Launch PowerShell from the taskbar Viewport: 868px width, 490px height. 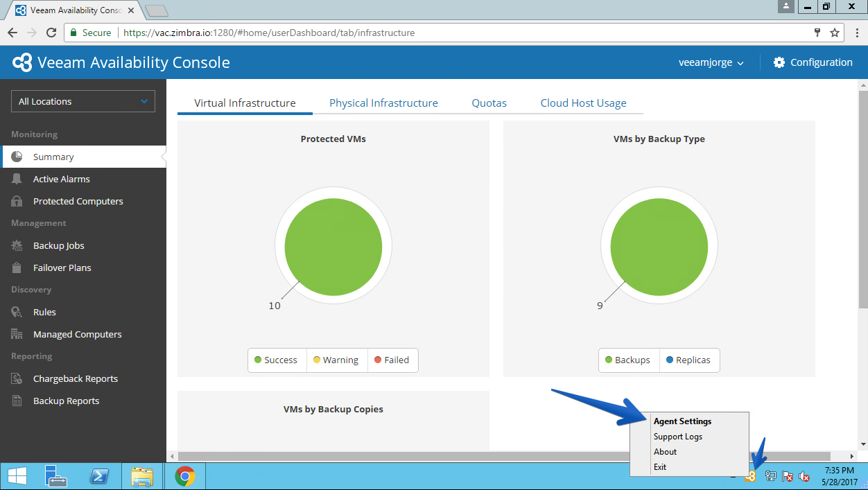point(99,476)
